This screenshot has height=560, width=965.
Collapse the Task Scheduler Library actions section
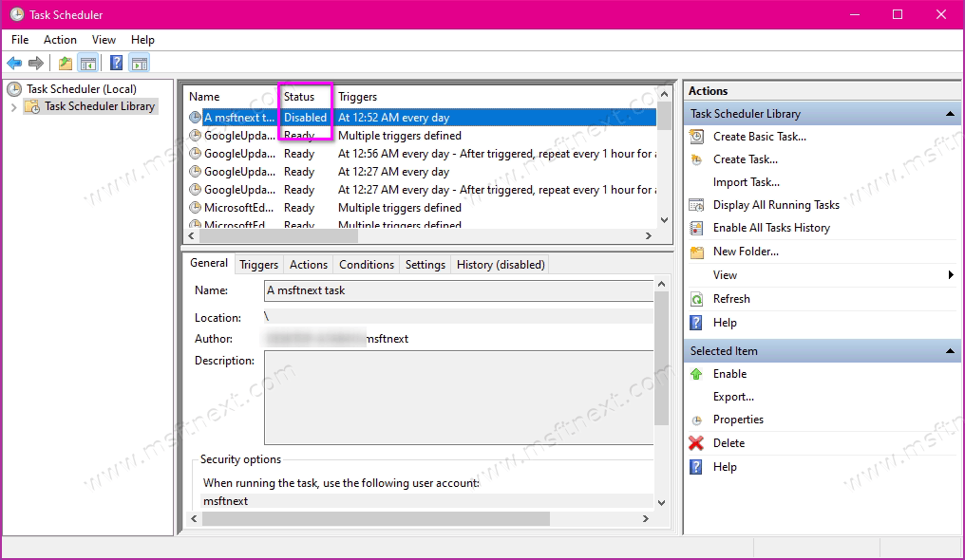coord(950,113)
